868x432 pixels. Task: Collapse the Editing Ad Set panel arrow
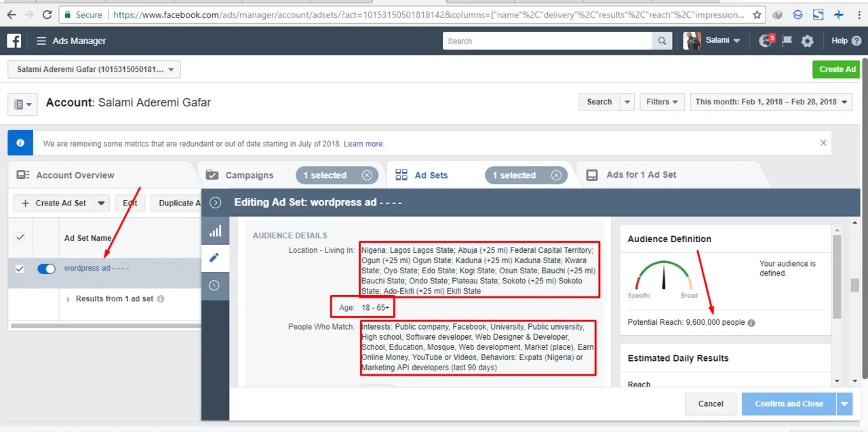point(216,202)
